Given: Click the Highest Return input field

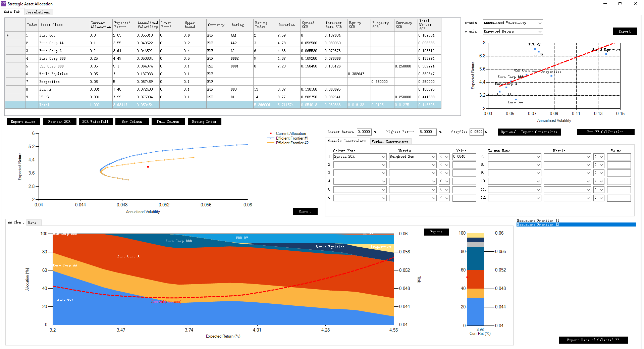Looking at the screenshot, I should click(427, 132).
